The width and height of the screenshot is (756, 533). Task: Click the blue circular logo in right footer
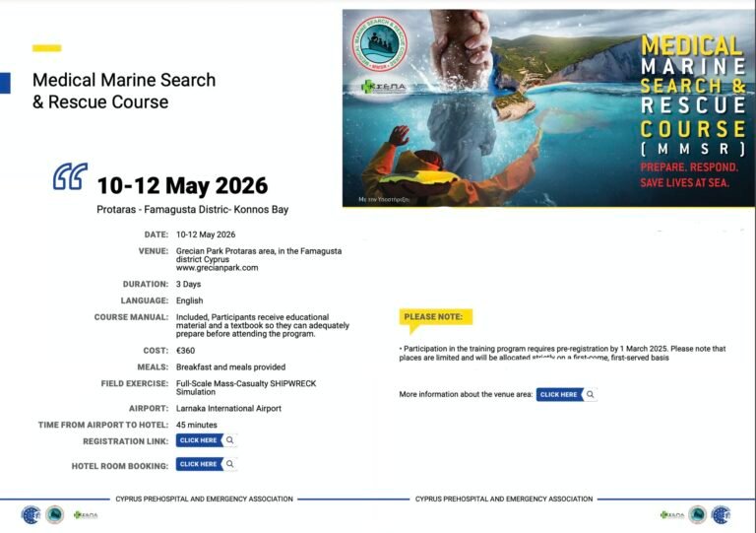pos(722,514)
